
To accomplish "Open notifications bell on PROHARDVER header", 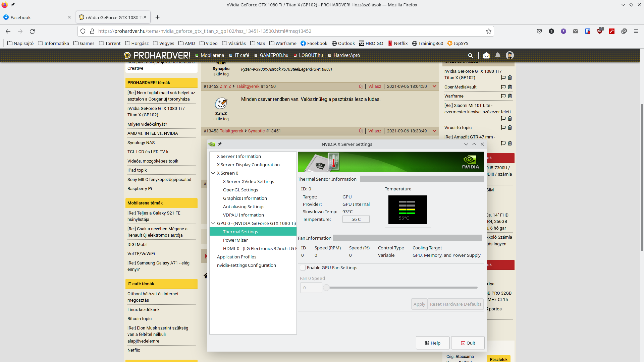I will tap(498, 55).
